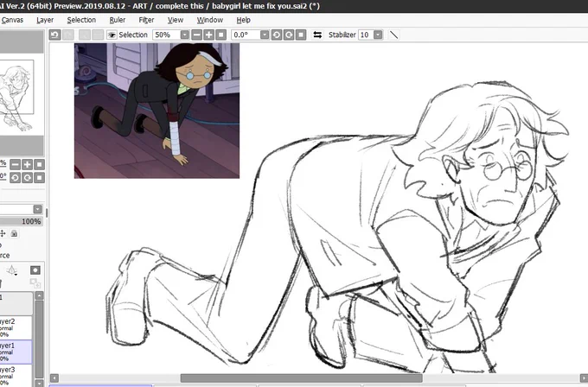Rotate the canvas clockwise from the toolbar
Image resolution: width=588 pixels, height=387 pixels.
(x=289, y=35)
